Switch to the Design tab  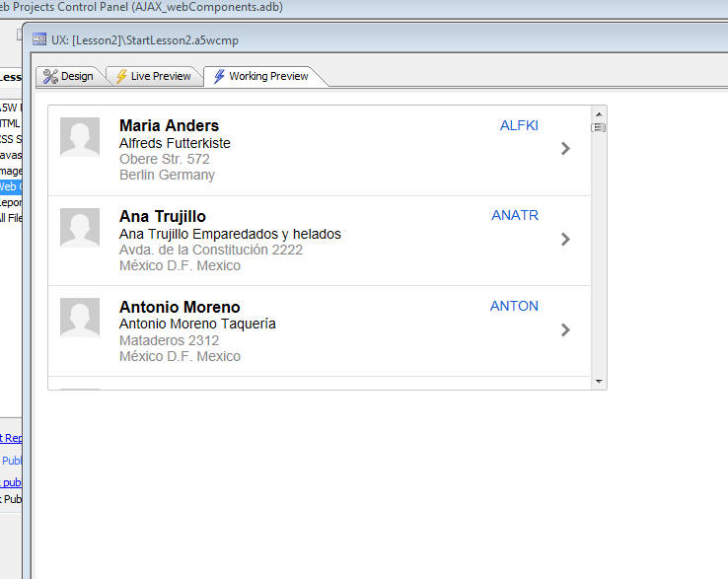pyautogui.click(x=68, y=76)
